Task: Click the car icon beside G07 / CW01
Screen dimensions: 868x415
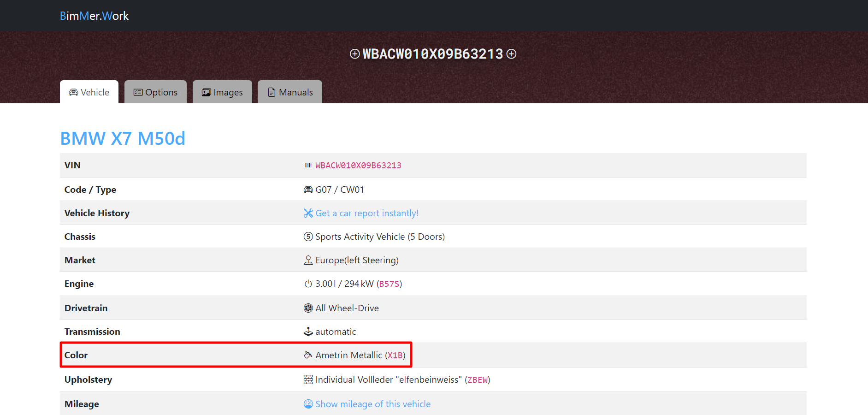Action: pos(308,190)
